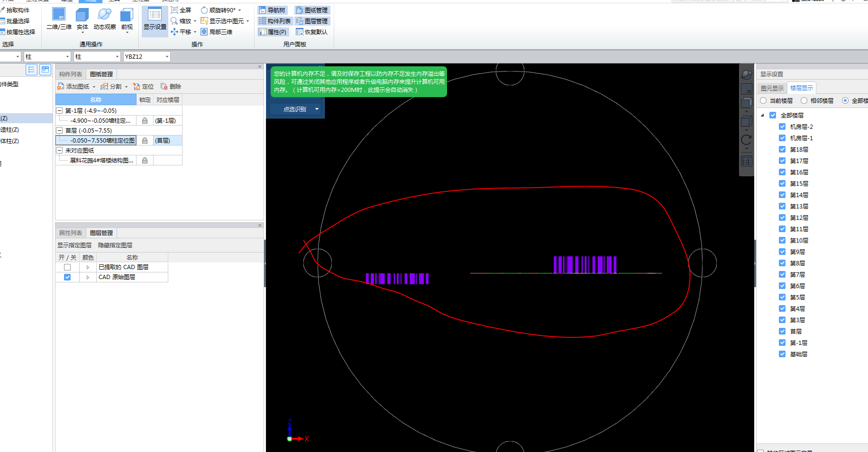Select 当前楼层 radio option

(763, 100)
